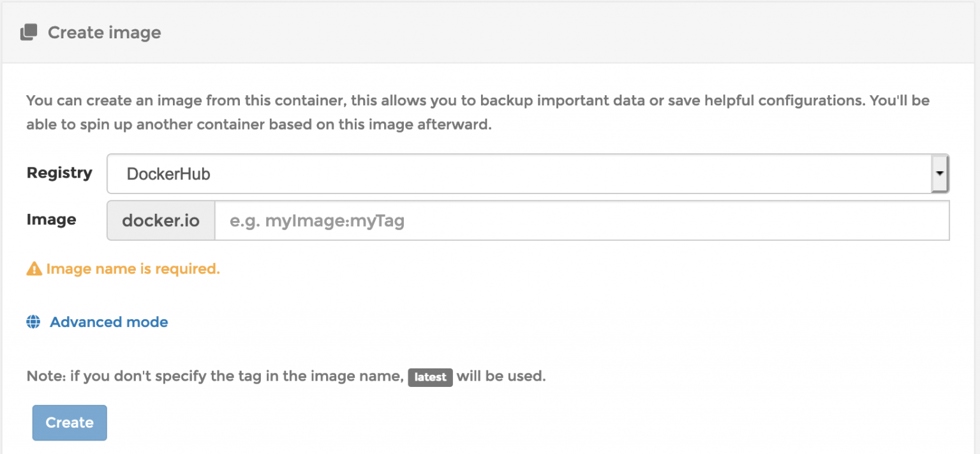This screenshot has width=980, height=454.
Task: Click the globe icon next to Advanced mode
Action: click(33, 322)
